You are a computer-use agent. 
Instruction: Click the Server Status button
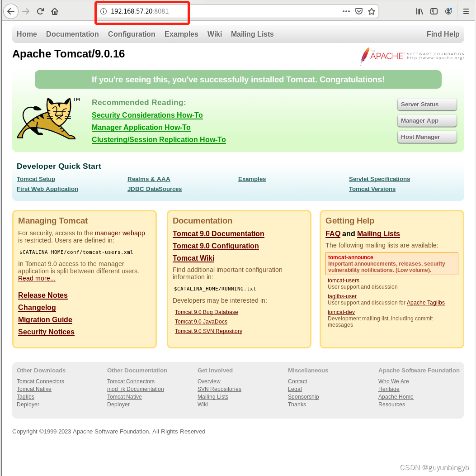[x=427, y=105]
